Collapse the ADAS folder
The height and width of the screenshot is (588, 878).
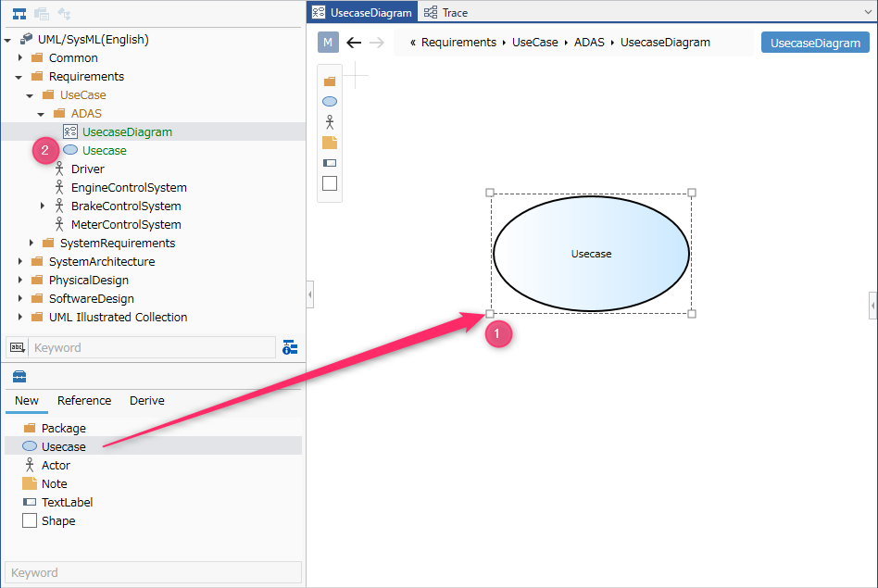point(41,114)
